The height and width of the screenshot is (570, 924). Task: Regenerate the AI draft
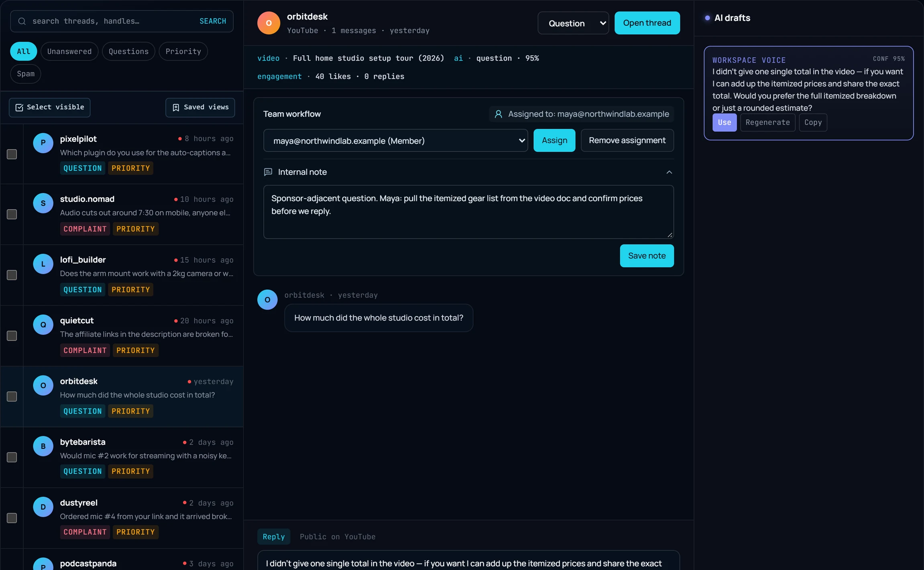(767, 123)
